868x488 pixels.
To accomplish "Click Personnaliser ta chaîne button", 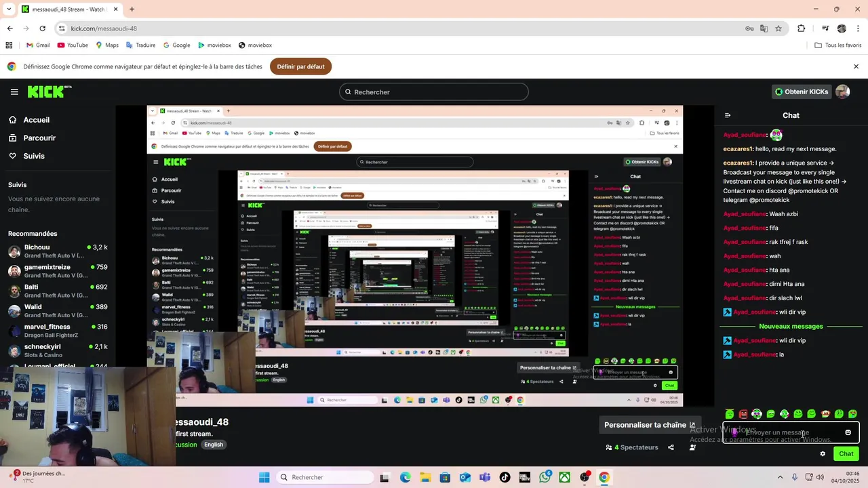I will tap(650, 425).
